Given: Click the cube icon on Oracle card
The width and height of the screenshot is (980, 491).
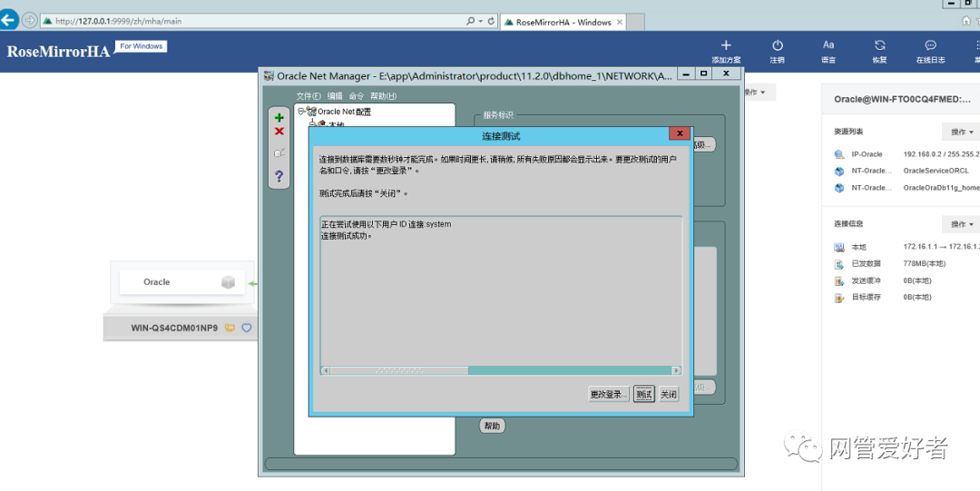Looking at the screenshot, I should point(228,282).
